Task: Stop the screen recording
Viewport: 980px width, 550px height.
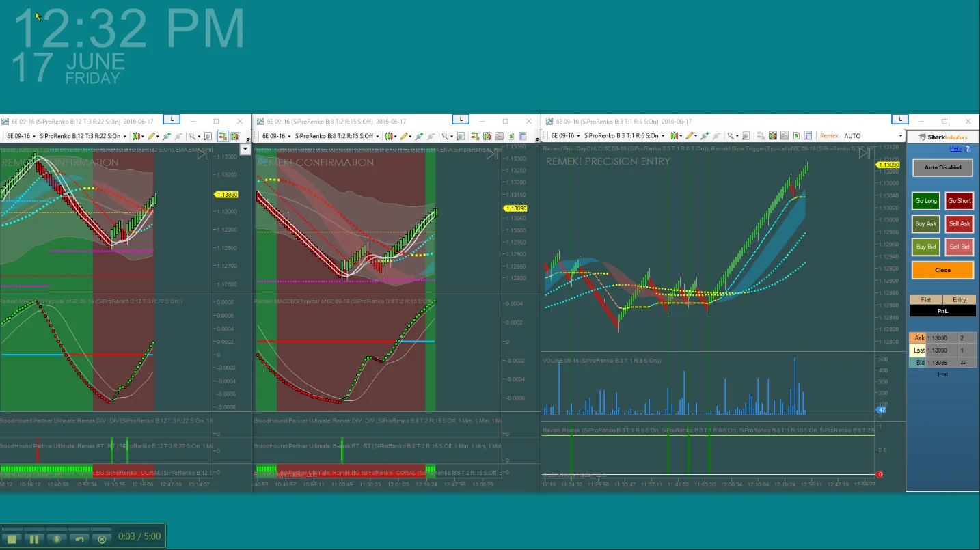Action: tap(12, 539)
